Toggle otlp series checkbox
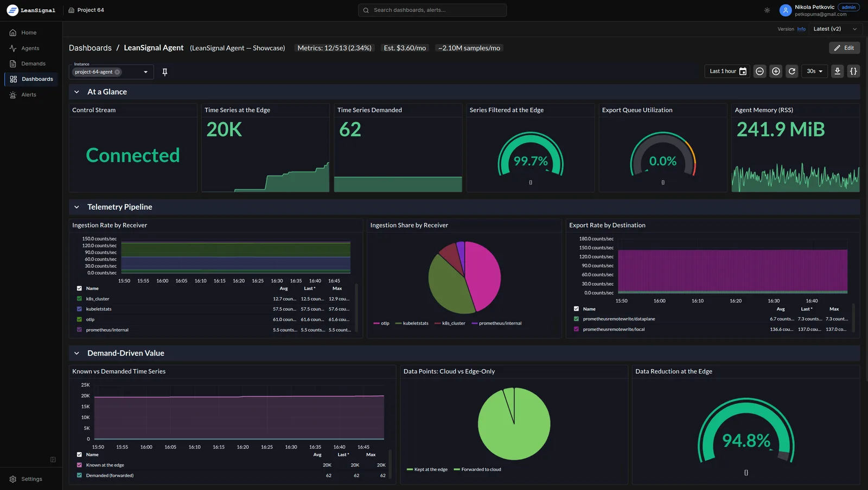868x490 pixels. pyautogui.click(x=80, y=319)
